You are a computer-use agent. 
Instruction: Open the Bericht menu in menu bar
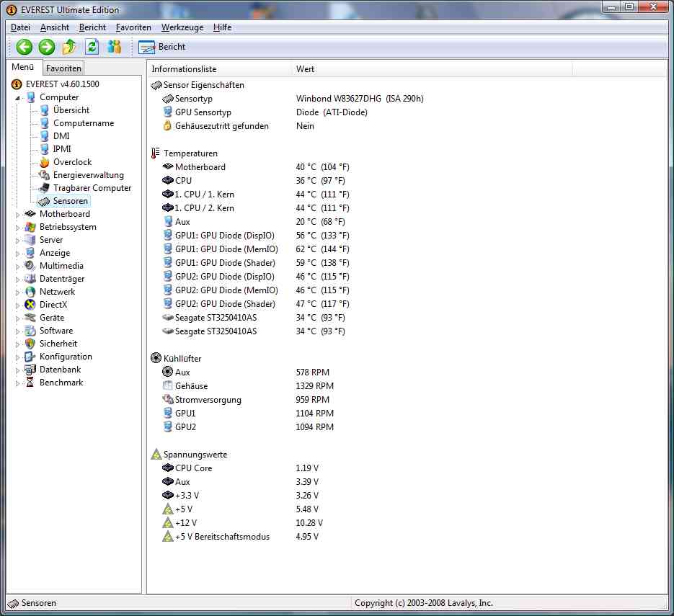[92, 27]
